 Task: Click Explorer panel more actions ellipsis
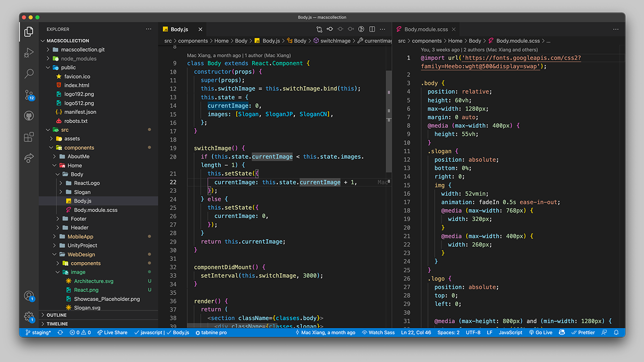(x=148, y=29)
